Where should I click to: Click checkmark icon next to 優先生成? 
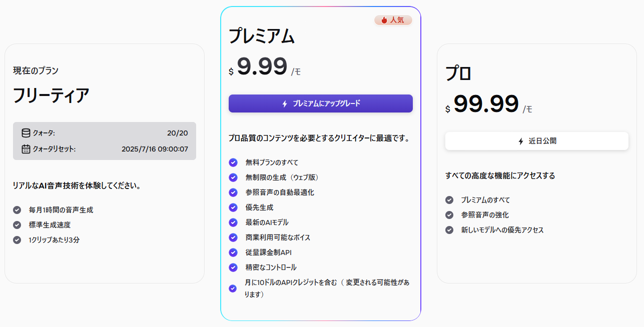pyautogui.click(x=233, y=207)
